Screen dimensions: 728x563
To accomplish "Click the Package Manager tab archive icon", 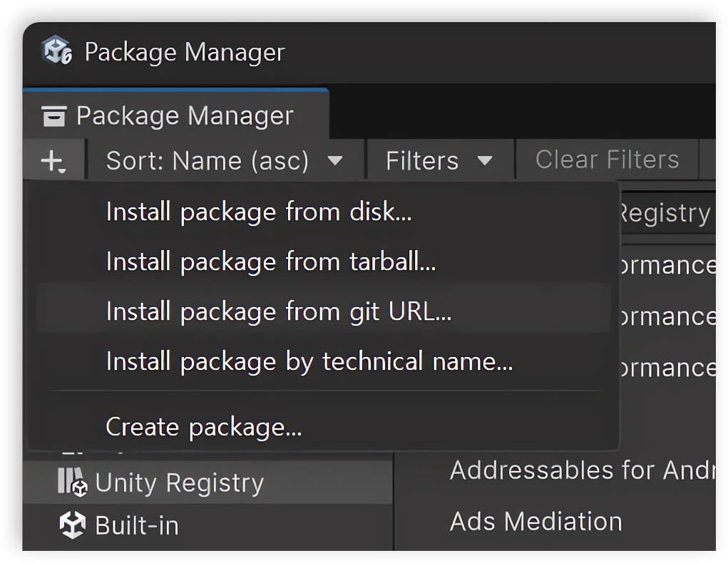I will click(x=54, y=116).
